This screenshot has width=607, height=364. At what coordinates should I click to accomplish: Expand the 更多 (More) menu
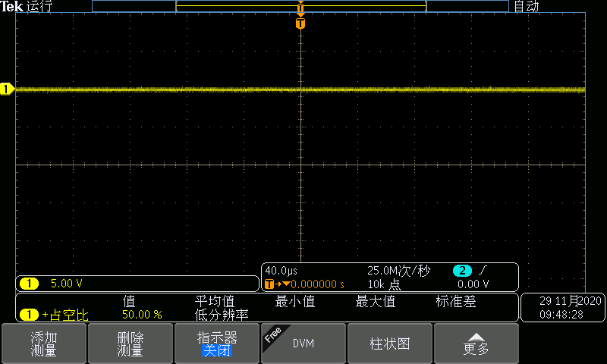[476, 344]
